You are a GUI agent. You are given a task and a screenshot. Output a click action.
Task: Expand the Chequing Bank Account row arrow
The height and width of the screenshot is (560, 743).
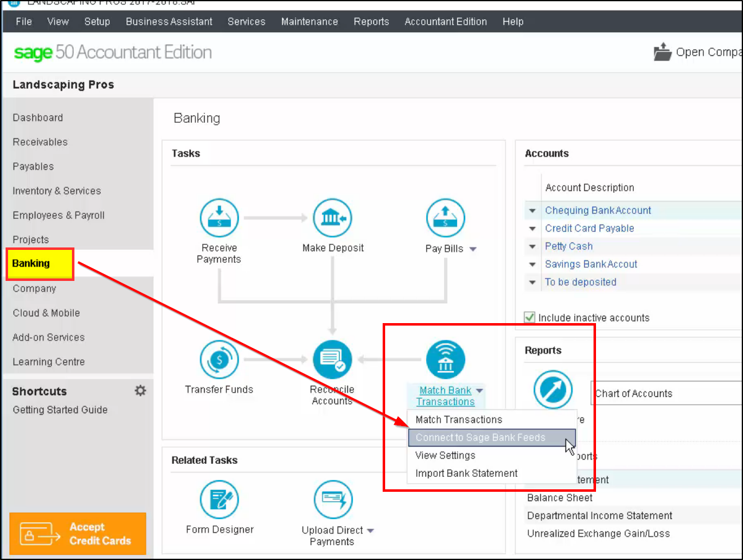pos(532,211)
